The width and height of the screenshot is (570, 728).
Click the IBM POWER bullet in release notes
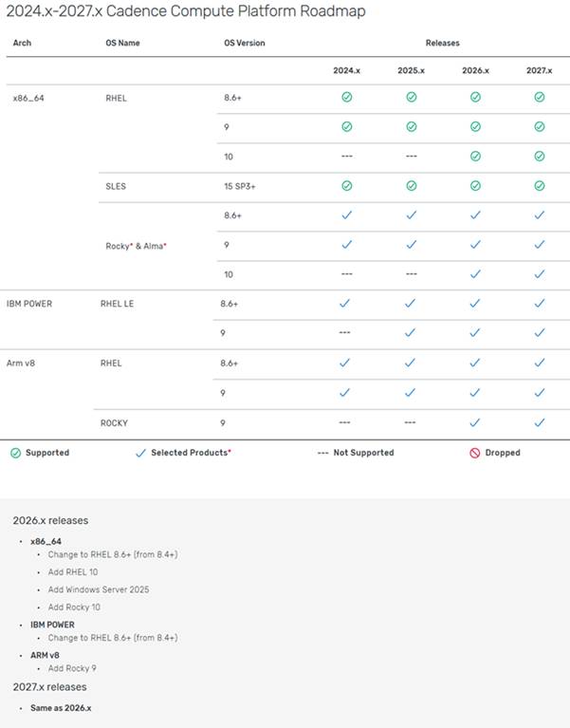pos(52,625)
